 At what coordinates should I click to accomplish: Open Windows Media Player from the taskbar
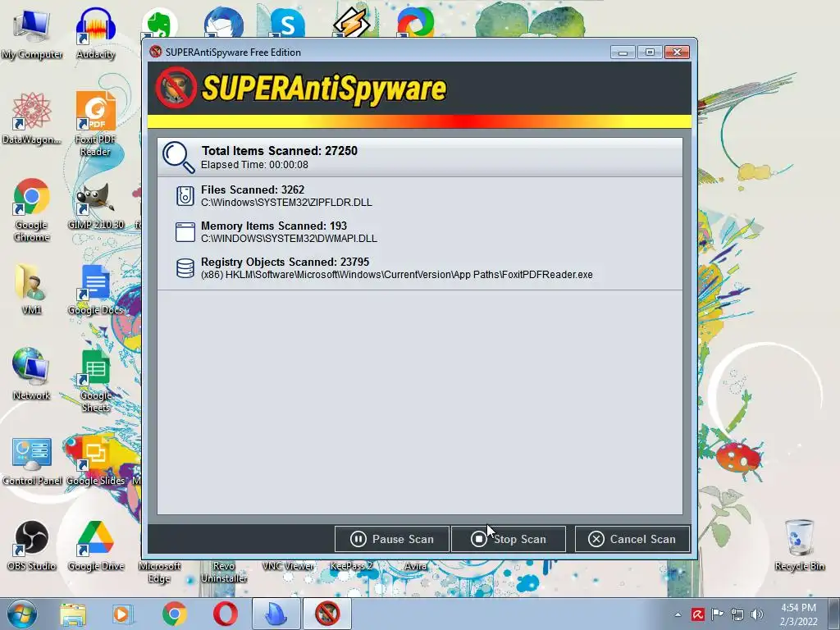click(122, 614)
